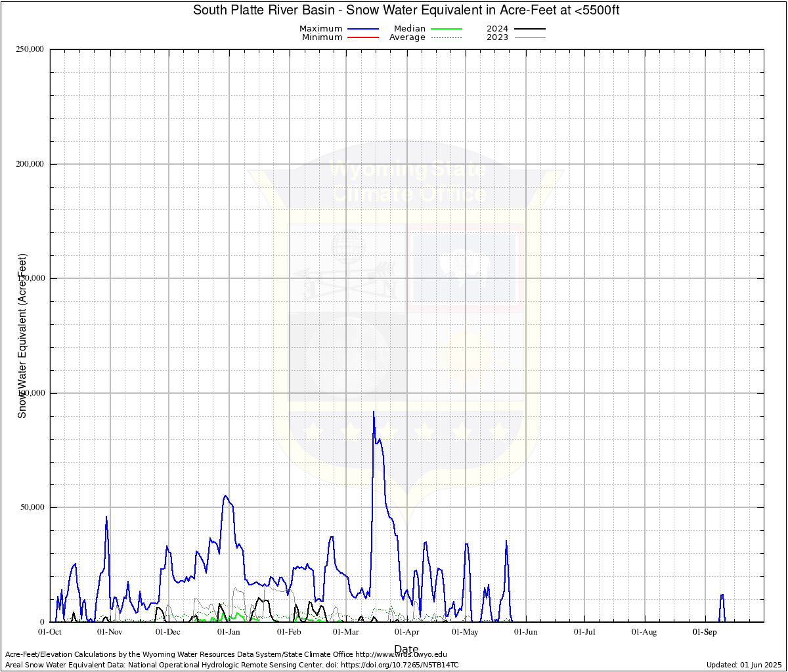
Task: Click the 01-Oct x-axis label
Action: point(50,633)
